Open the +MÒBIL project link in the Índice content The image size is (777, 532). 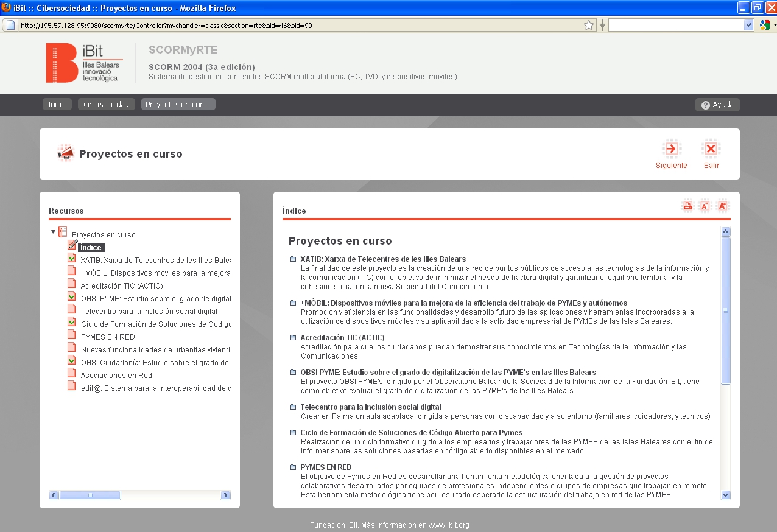pos(463,303)
